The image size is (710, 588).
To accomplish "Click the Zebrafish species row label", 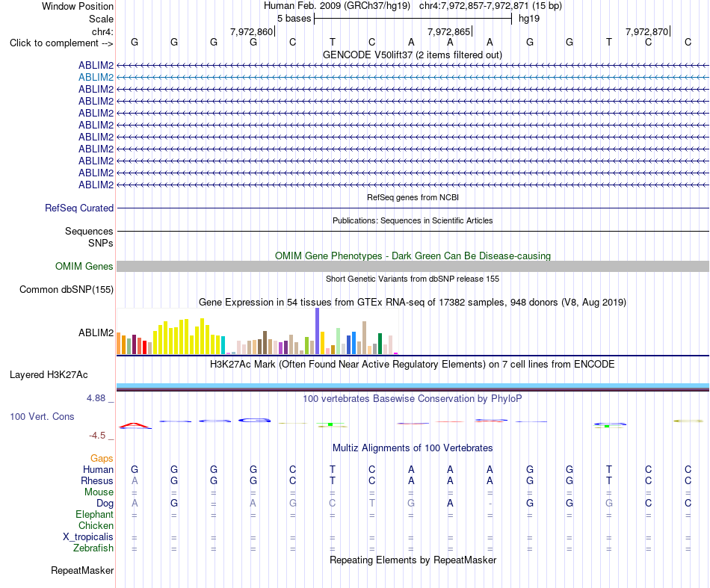I will (93, 548).
